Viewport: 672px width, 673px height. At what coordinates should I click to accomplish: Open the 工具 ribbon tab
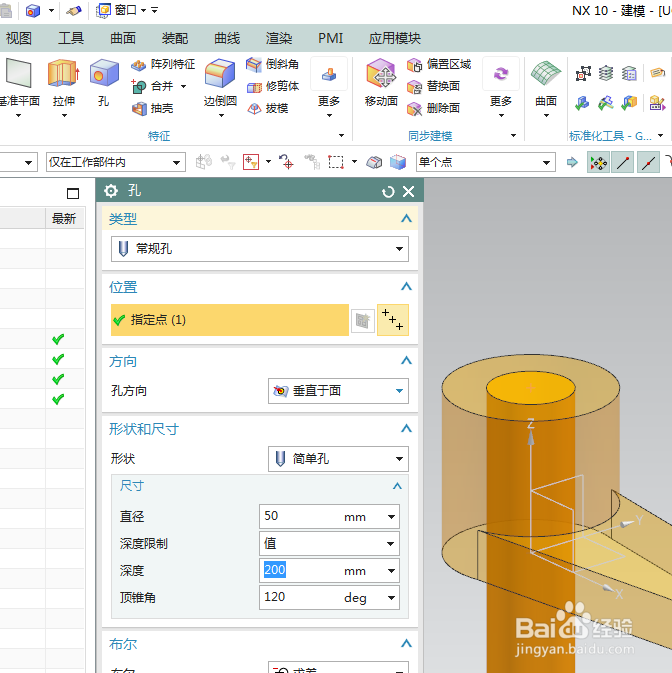coord(71,38)
